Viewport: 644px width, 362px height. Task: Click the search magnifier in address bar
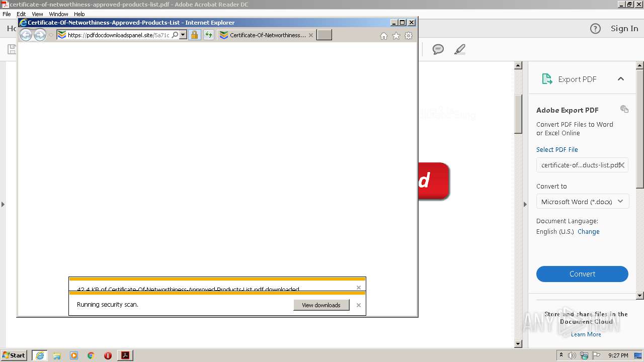tap(175, 35)
